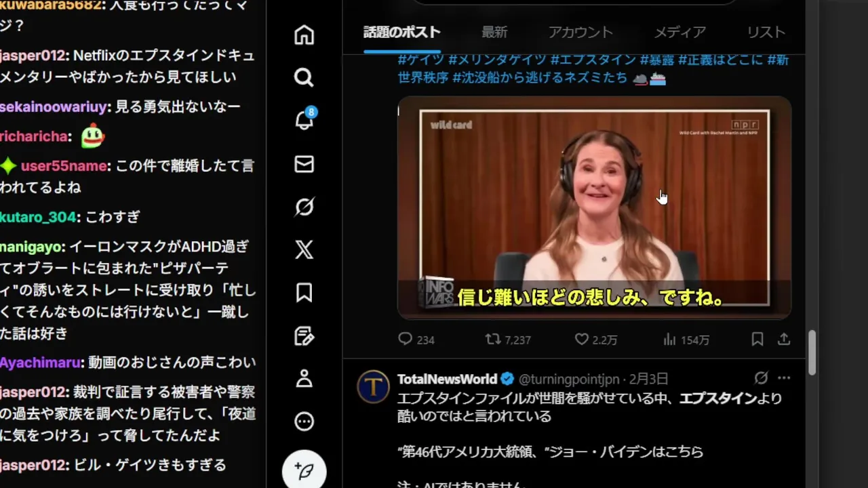Click post text mentioning ジョー・バイデンはこちら

(x=550, y=451)
